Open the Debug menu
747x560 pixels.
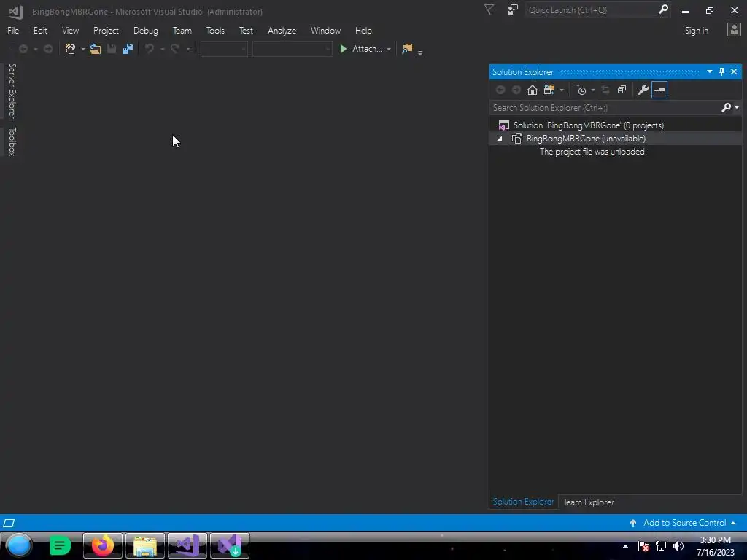[146, 31]
